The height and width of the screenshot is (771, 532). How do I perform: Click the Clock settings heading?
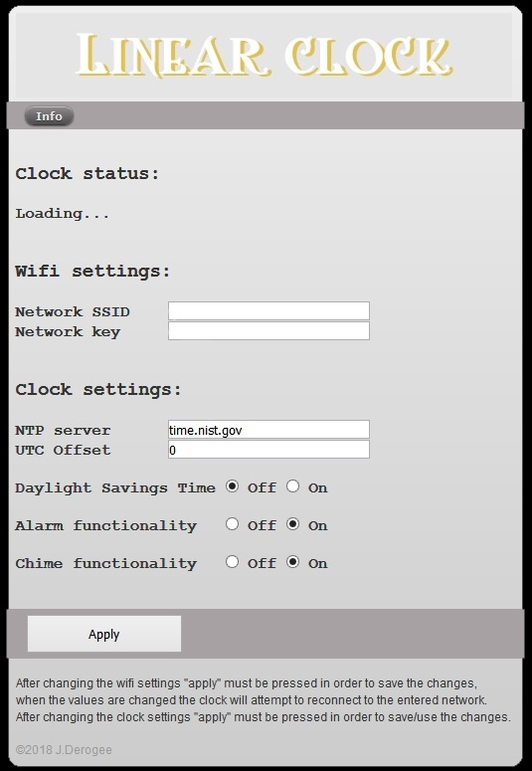(x=98, y=389)
